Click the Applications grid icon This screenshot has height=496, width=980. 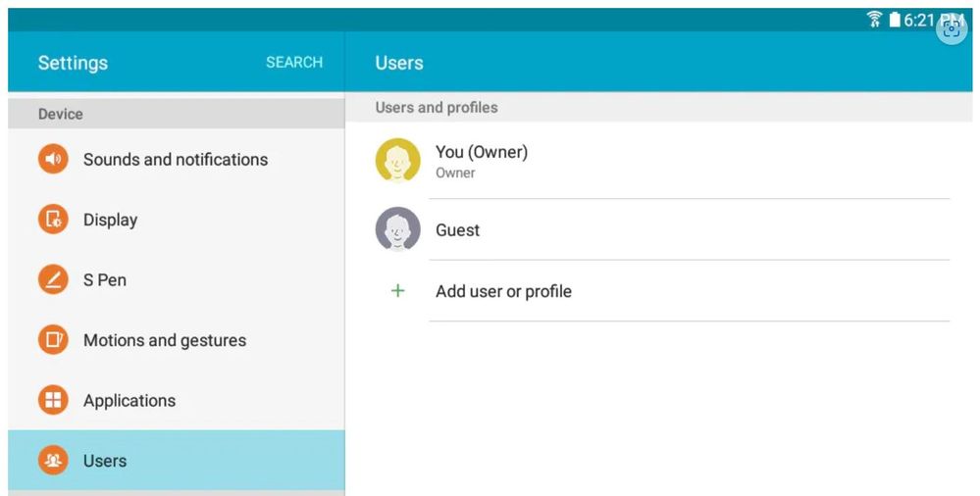53,400
